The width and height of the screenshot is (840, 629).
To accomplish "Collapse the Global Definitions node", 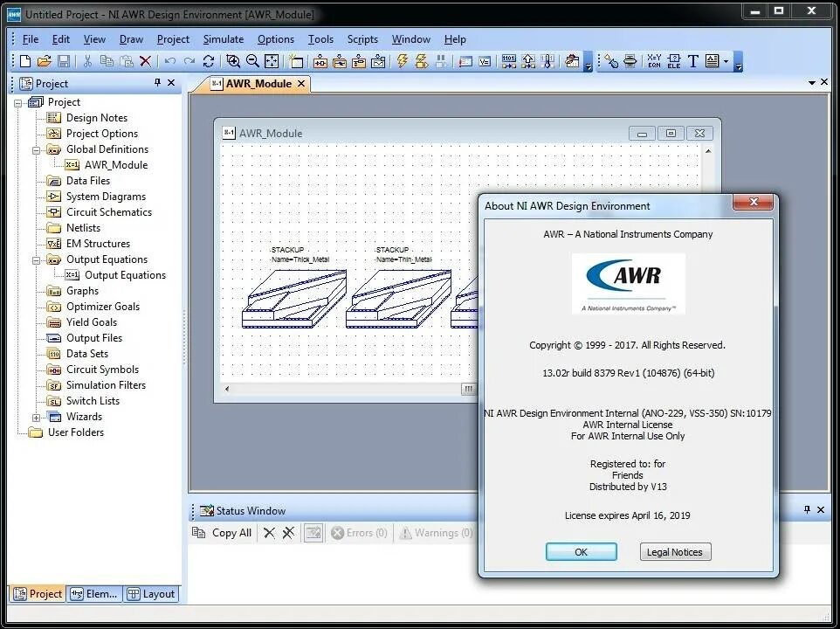I will (36, 150).
